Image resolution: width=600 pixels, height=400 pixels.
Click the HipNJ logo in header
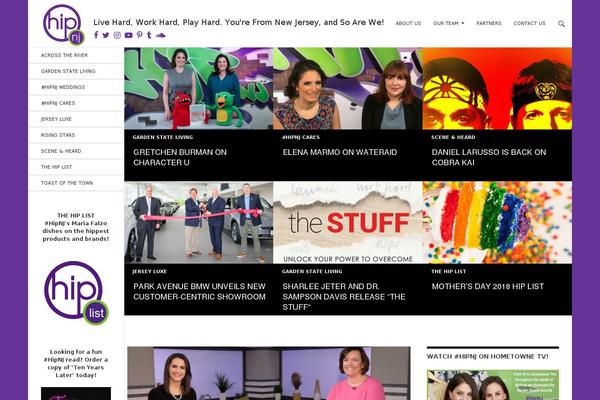(x=64, y=25)
